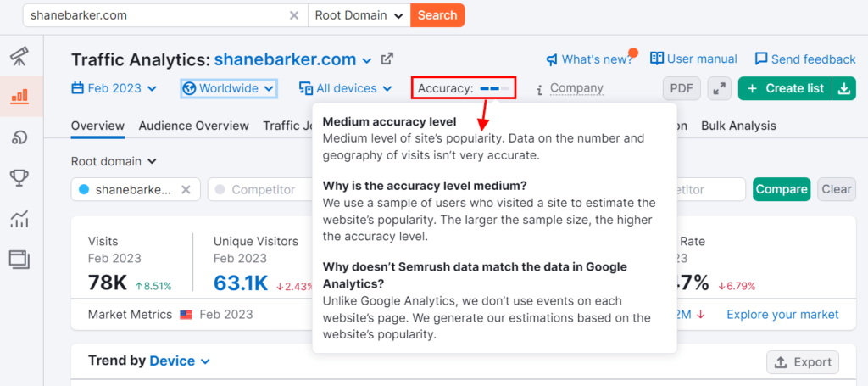Click the Accuracy level indicator
This screenshot has height=386, width=868.
(464, 88)
